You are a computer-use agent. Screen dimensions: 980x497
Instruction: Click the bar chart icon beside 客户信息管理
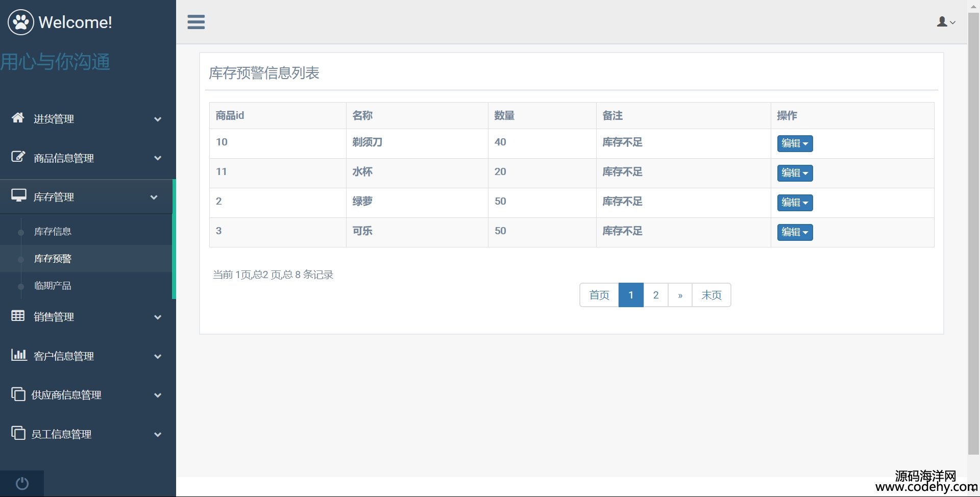(19, 355)
